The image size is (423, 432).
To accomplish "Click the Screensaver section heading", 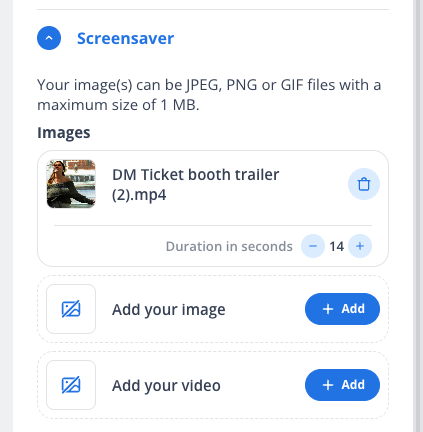I will [x=125, y=38].
